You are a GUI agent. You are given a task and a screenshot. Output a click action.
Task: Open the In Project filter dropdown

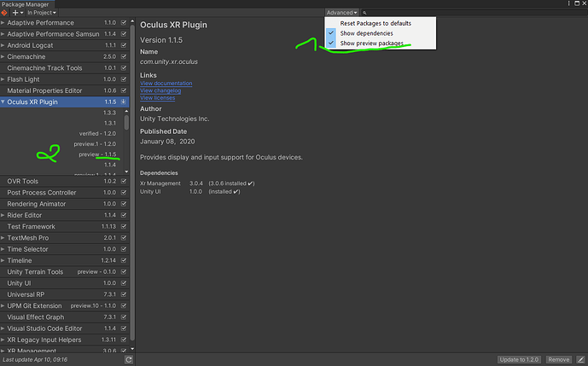pos(42,13)
